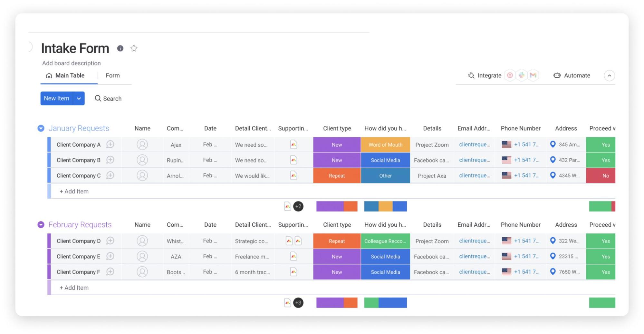This screenshot has height=334, width=644.
Task: Click the US flag on Client Company D's phone number
Action: (x=506, y=241)
